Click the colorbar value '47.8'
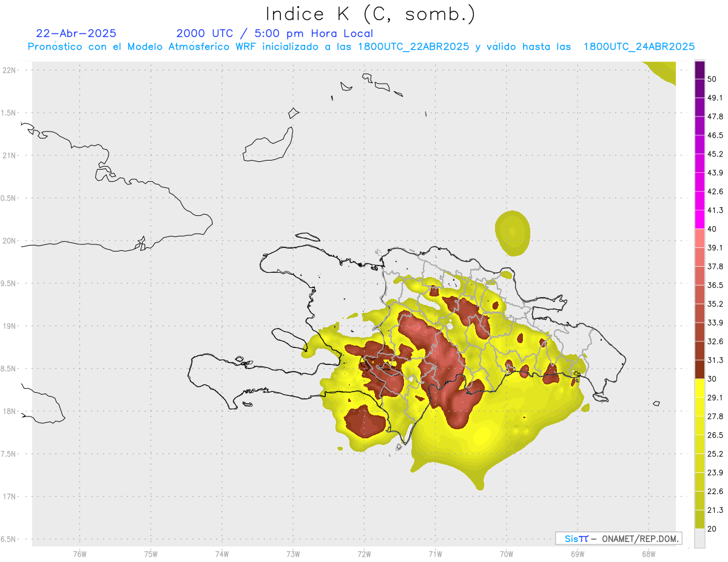This screenshot has width=728, height=562. click(x=715, y=116)
